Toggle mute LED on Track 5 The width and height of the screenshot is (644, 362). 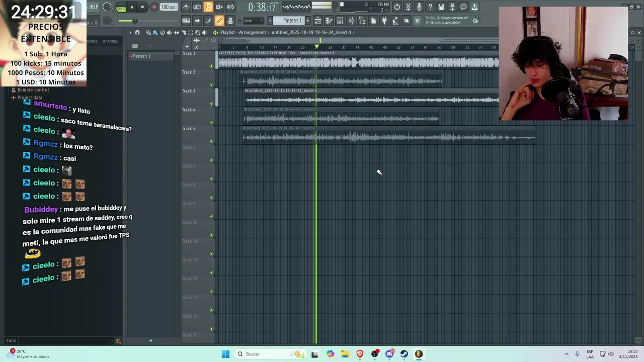pyautogui.click(x=211, y=141)
